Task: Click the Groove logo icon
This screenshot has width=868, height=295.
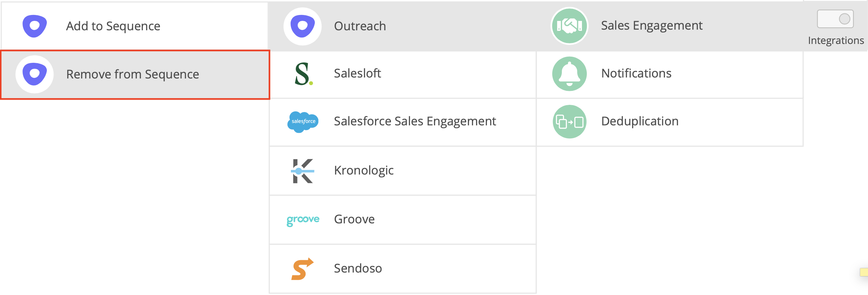Action: (303, 220)
